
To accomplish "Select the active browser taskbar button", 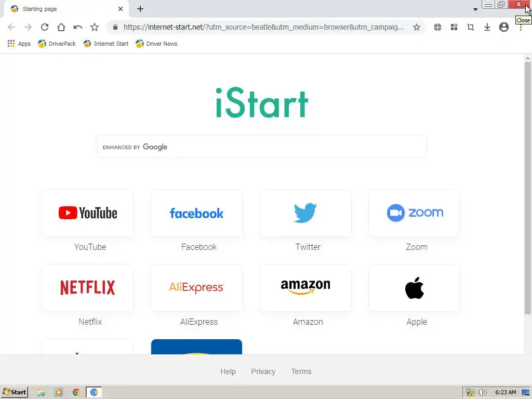I will pyautogui.click(x=94, y=393).
